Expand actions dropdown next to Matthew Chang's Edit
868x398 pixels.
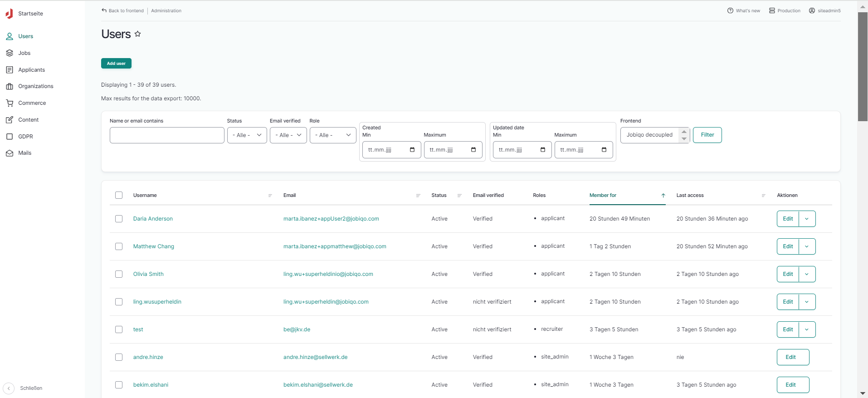tap(807, 246)
